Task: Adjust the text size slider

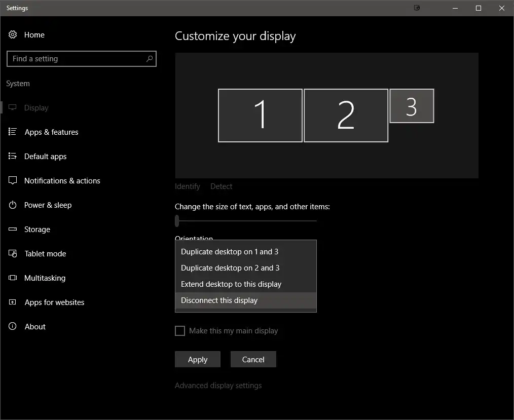Action: tap(177, 221)
